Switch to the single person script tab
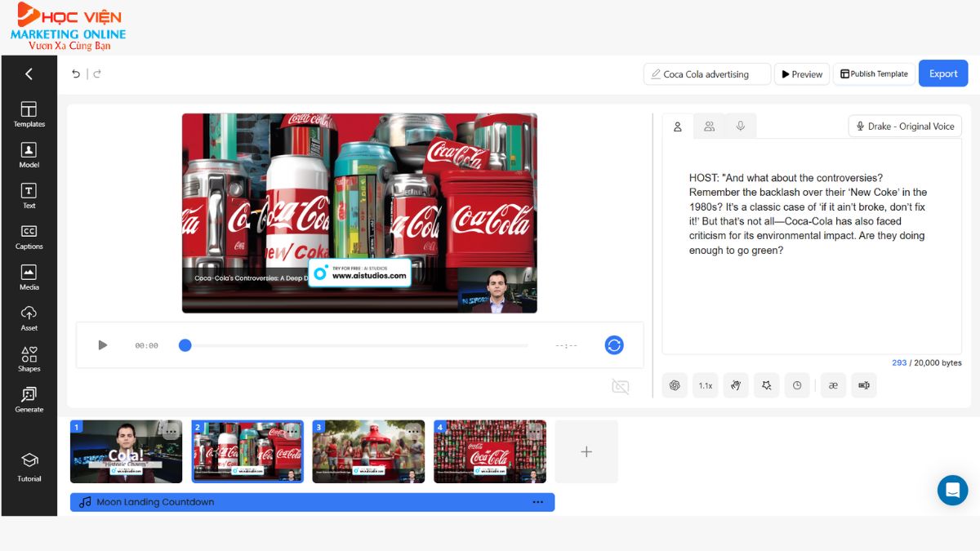 tap(678, 127)
